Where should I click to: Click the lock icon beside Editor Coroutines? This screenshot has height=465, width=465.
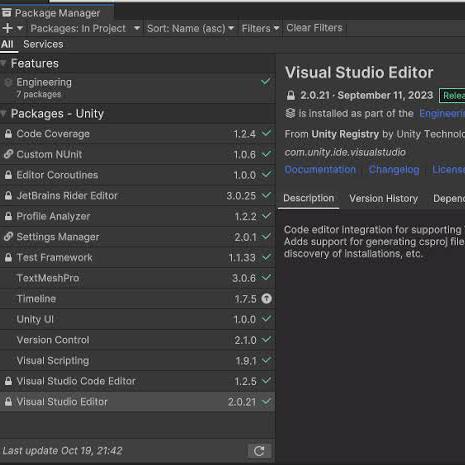[8, 175]
